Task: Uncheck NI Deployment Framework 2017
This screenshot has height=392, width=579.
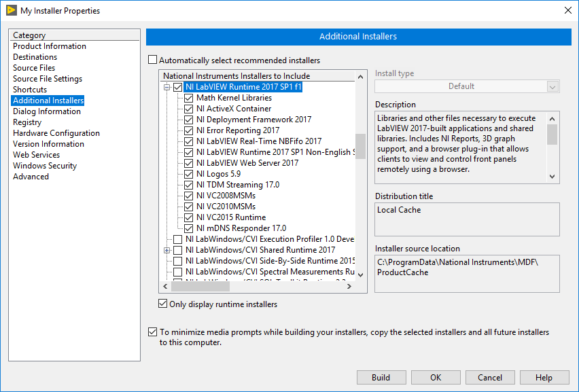Action: click(189, 120)
